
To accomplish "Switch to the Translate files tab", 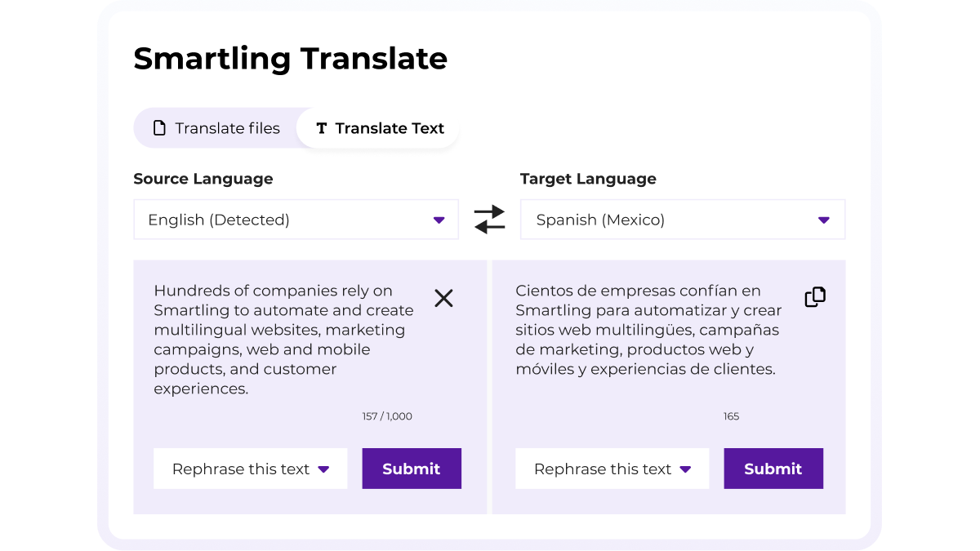I will 217,128.
